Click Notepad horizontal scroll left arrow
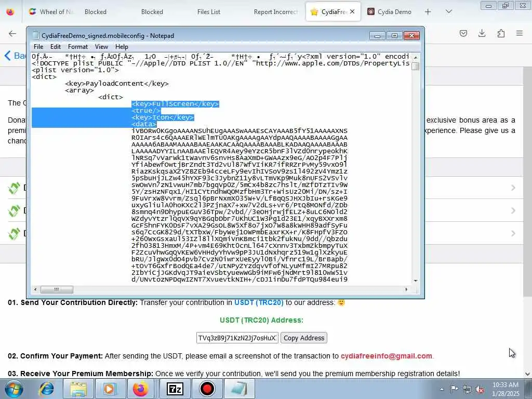The width and height of the screenshot is (532, 399). [x=35, y=289]
